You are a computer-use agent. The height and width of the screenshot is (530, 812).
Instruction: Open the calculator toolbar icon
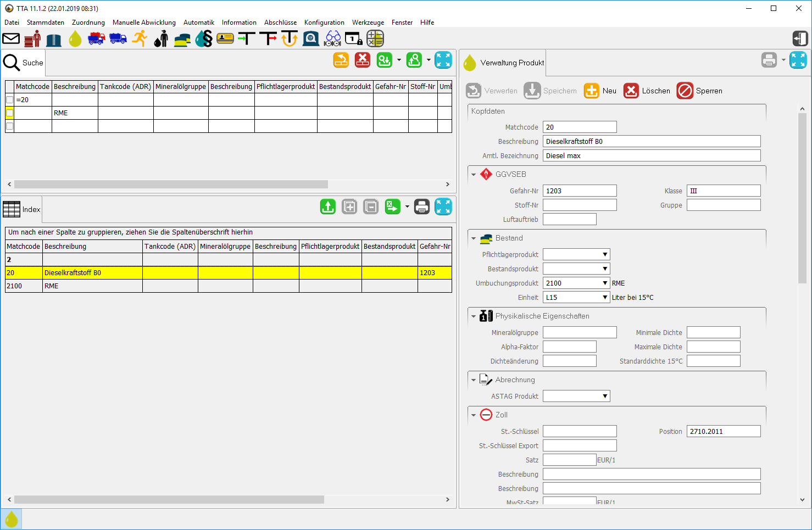coord(375,38)
